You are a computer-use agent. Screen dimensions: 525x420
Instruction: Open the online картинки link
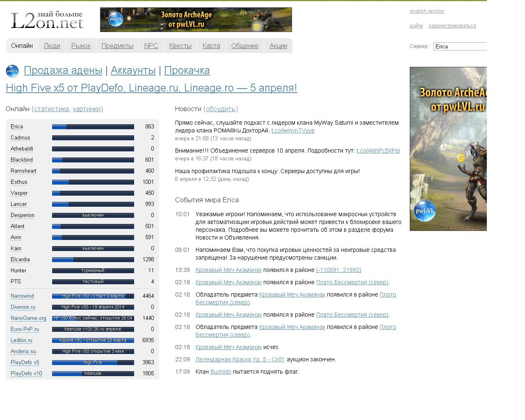click(x=87, y=109)
